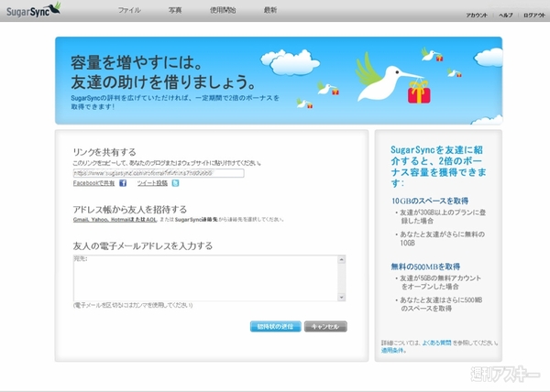
Task: Click textarea scrollbar down arrow
Action: coord(341,297)
